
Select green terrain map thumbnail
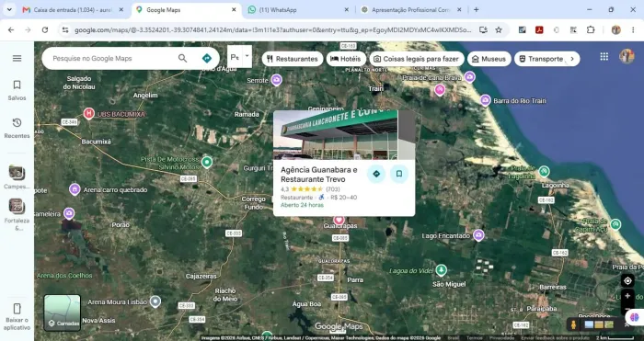pyautogui.click(x=609, y=324)
